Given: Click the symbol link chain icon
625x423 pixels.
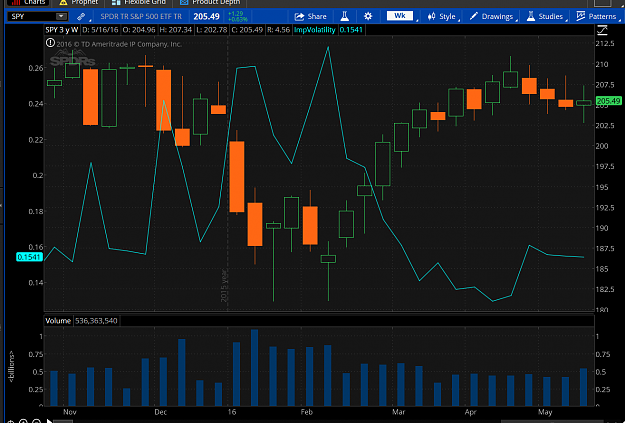Looking at the screenshot, I should click(x=81, y=16).
